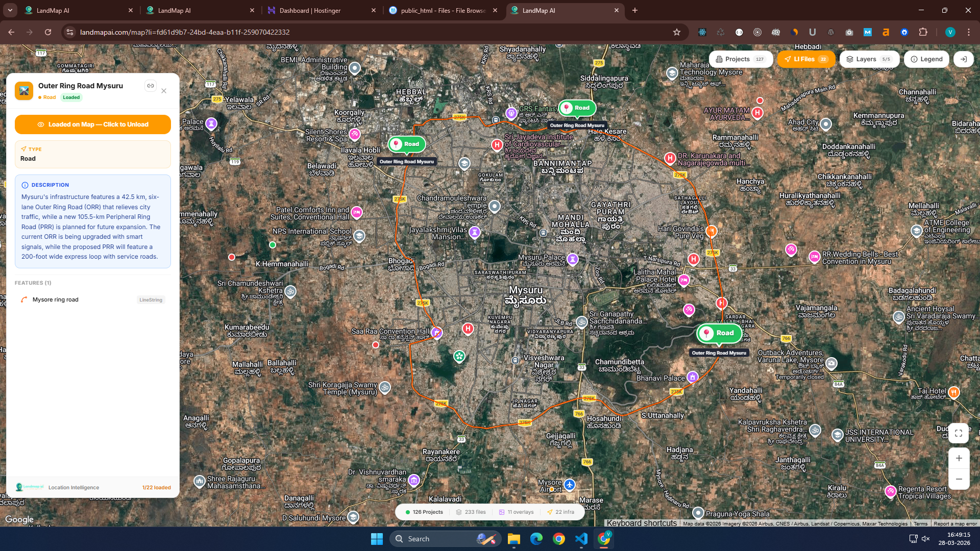Click the Lalitha Mahal Palace Hotel icon
The height and width of the screenshot is (551, 980).
click(683, 280)
